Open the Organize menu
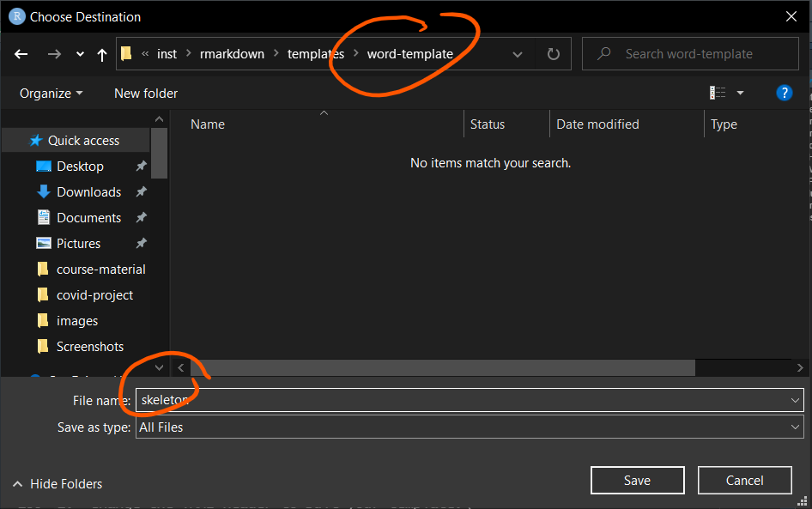The height and width of the screenshot is (509, 812). [52, 93]
